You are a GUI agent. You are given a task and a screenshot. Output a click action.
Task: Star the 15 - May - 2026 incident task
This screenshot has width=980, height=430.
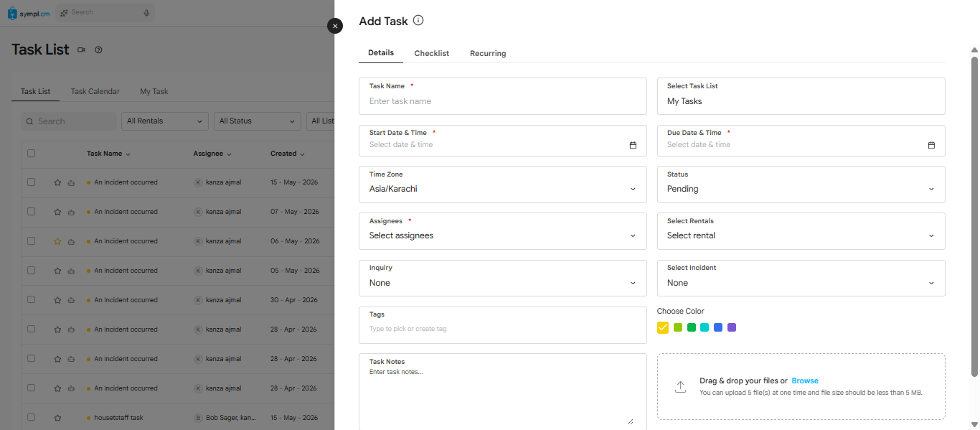click(57, 182)
